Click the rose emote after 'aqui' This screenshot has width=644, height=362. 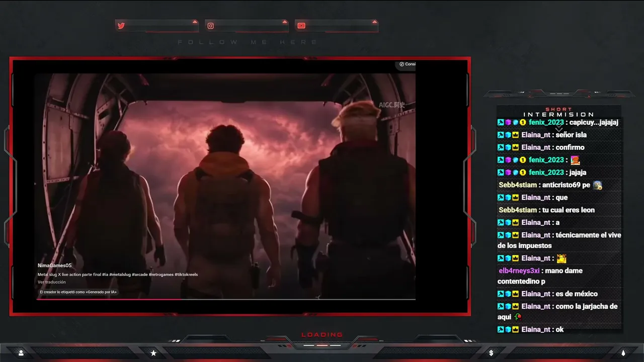pyautogui.click(x=518, y=317)
